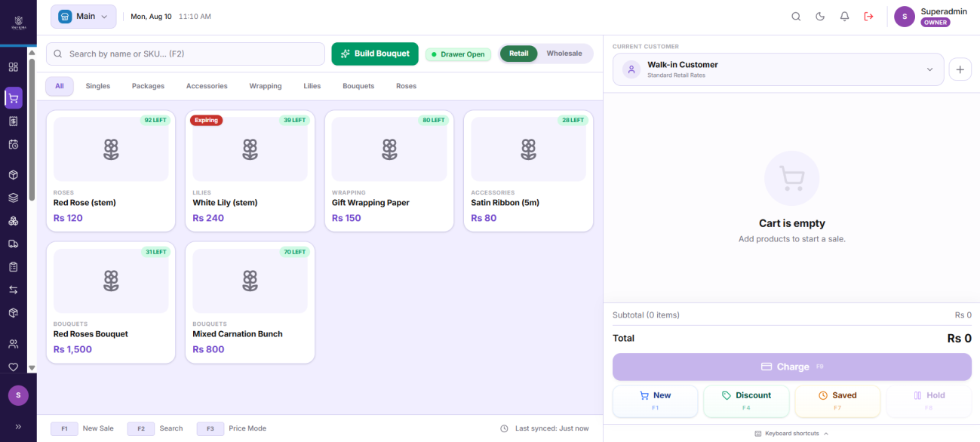Click the Rs 1,500 price label

(x=72, y=349)
